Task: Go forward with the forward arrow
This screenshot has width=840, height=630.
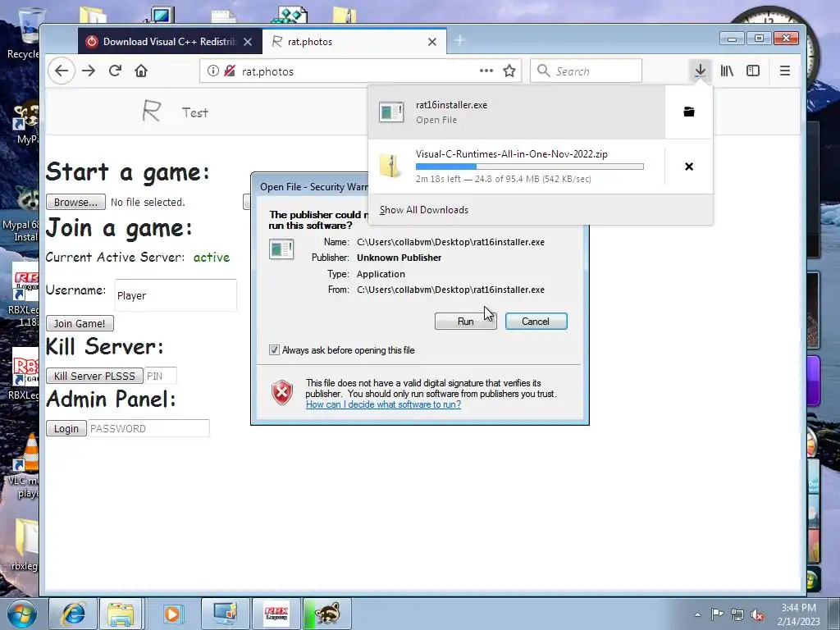Action: click(x=89, y=71)
